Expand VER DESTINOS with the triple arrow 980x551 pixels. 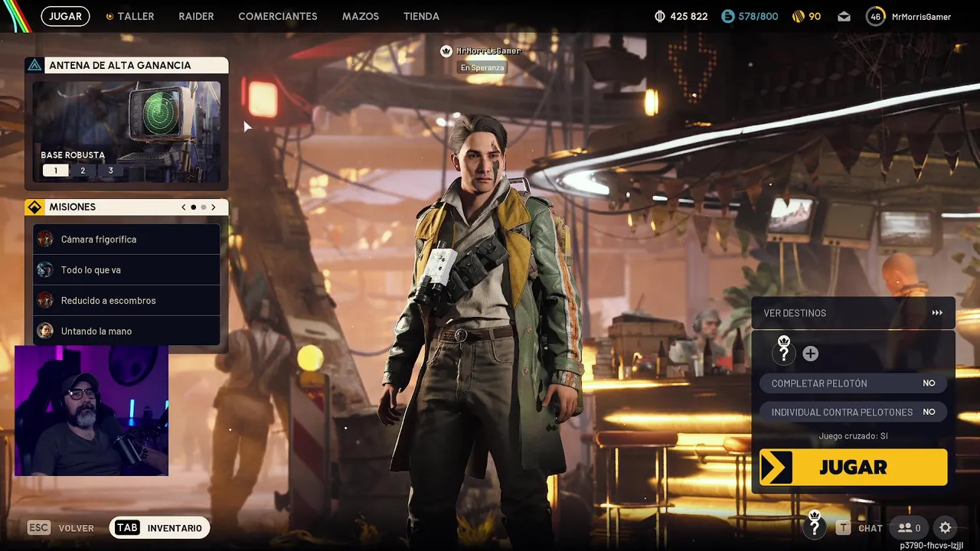tap(937, 313)
